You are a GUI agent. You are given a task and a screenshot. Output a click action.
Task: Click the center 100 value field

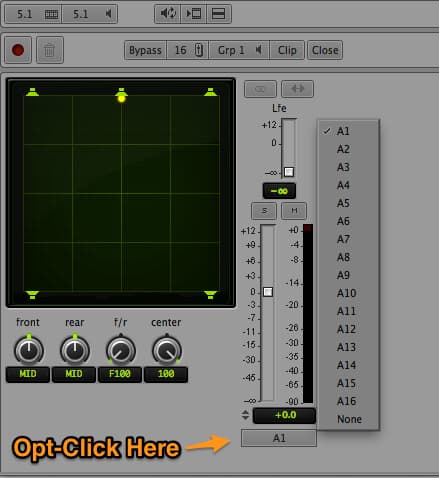166,374
